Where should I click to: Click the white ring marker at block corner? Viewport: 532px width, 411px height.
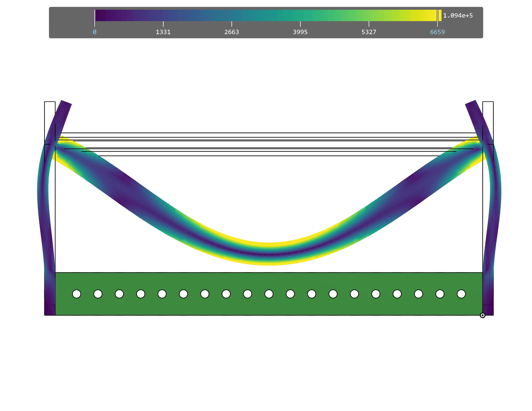click(483, 315)
